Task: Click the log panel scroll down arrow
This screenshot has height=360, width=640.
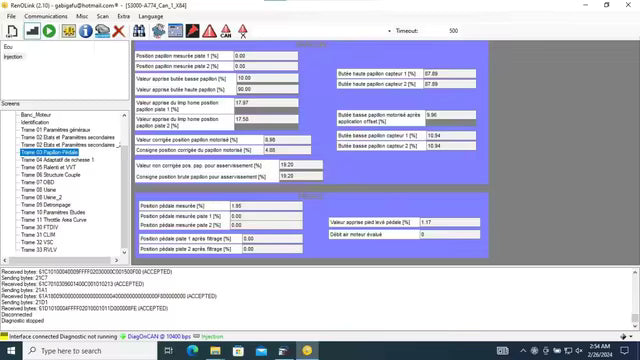Action: click(635, 326)
